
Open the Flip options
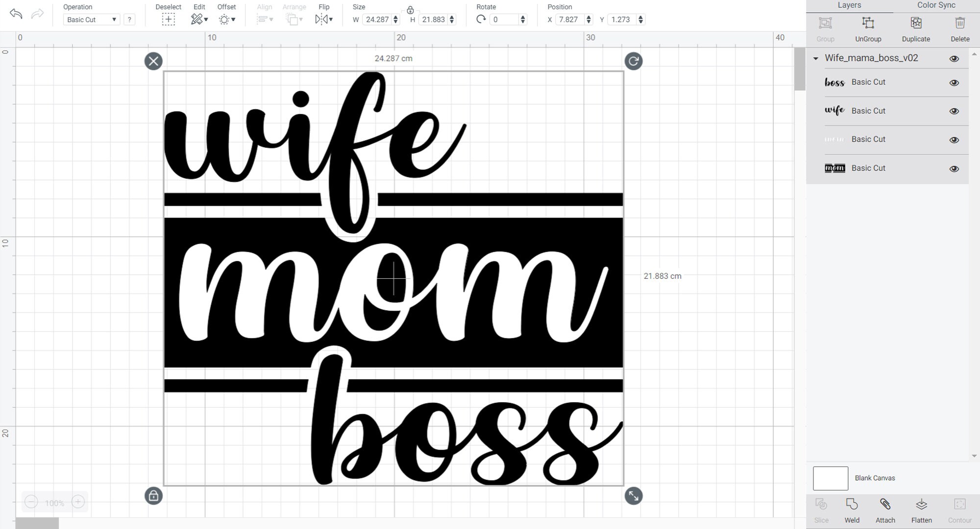(324, 20)
